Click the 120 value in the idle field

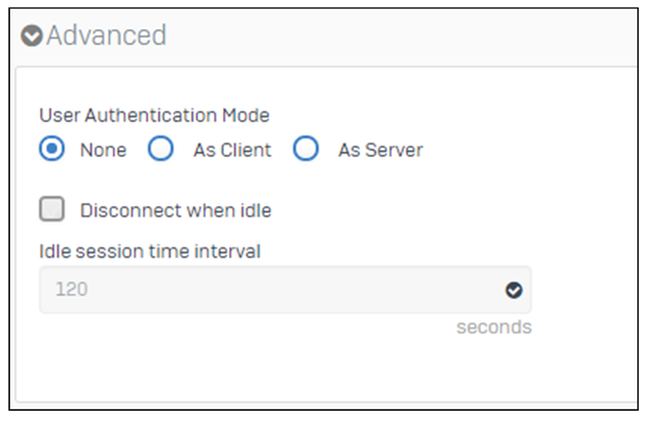69,290
